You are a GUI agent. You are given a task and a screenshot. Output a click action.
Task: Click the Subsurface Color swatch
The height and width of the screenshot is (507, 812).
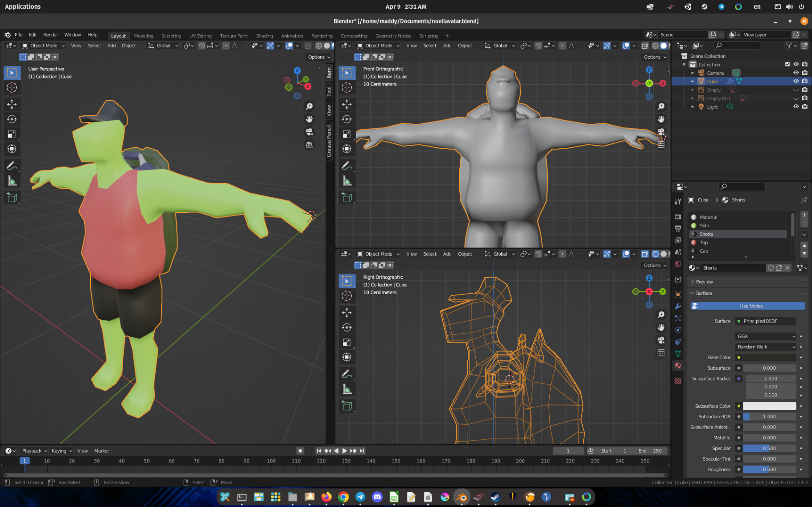click(769, 406)
